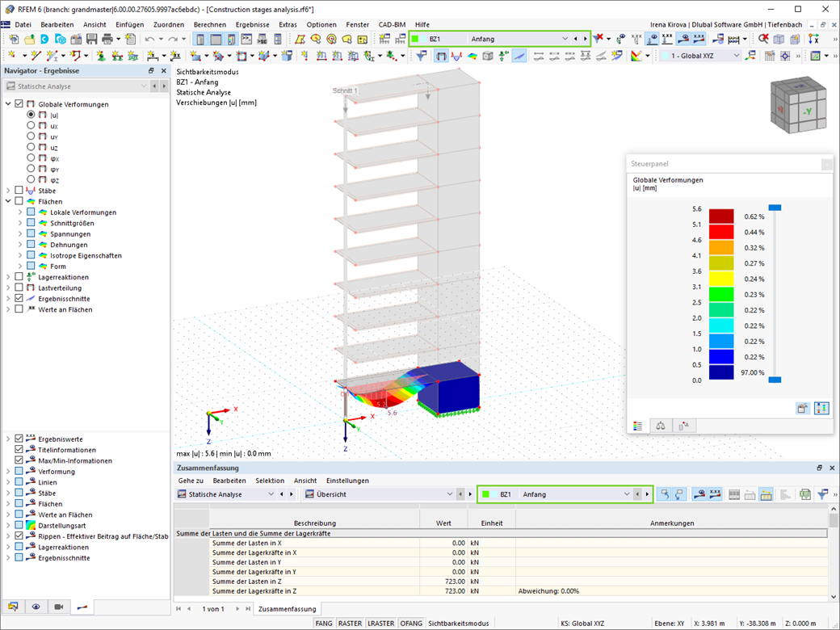
Task: Click the surface results color-map icon
Action: tap(472, 56)
